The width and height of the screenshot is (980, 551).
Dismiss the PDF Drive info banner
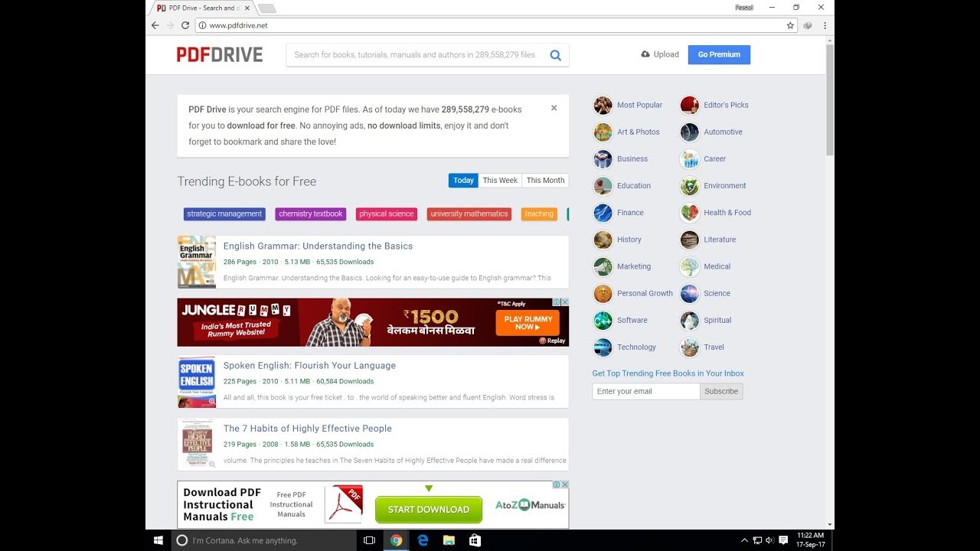(x=554, y=108)
